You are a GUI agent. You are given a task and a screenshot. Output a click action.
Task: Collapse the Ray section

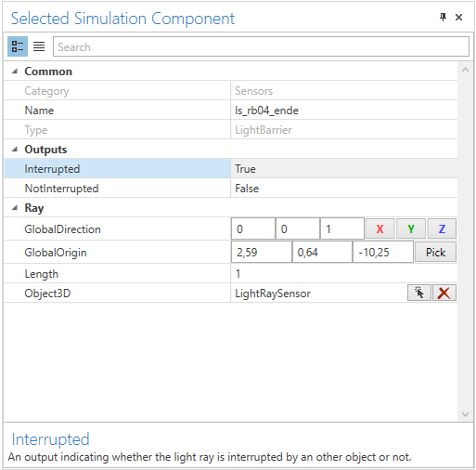pos(15,208)
